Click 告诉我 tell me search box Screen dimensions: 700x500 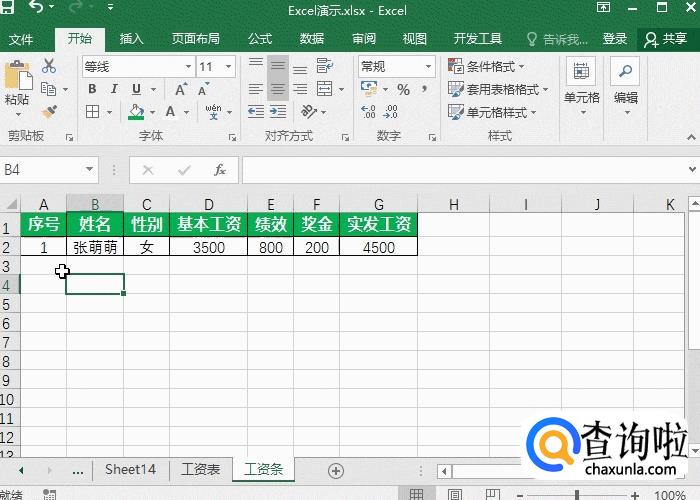tap(557, 39)
